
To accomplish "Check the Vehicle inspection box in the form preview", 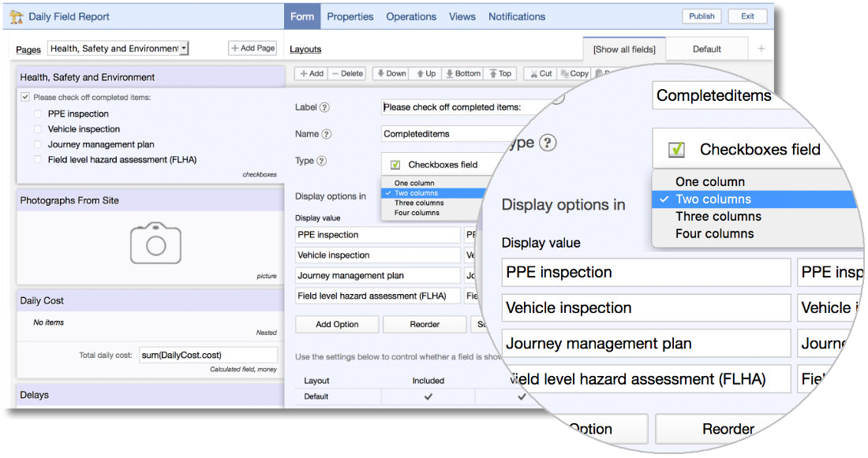I will (x=38, y=128).
